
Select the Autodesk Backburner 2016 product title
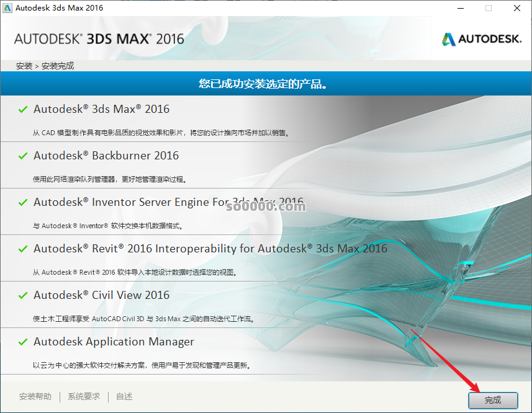[106, 156]
